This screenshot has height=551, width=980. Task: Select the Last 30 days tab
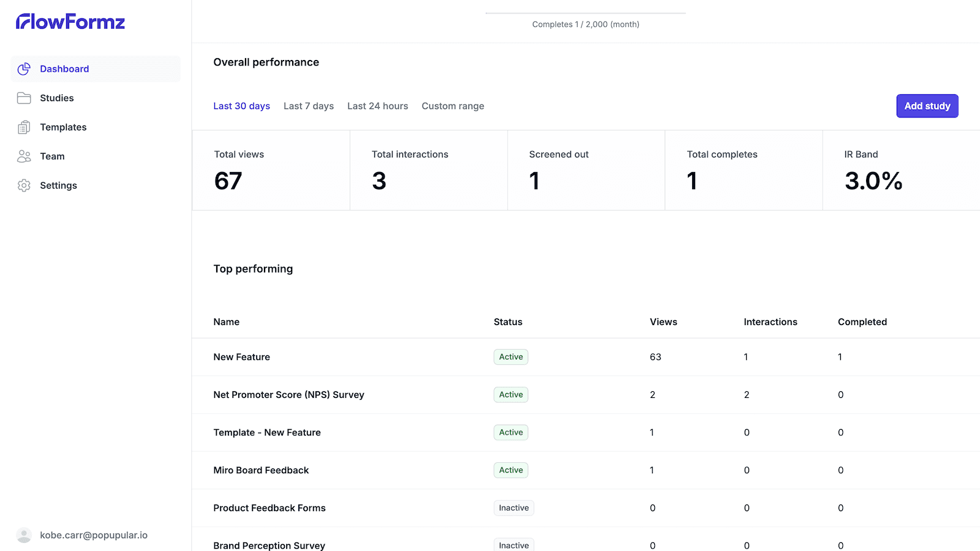241,106
